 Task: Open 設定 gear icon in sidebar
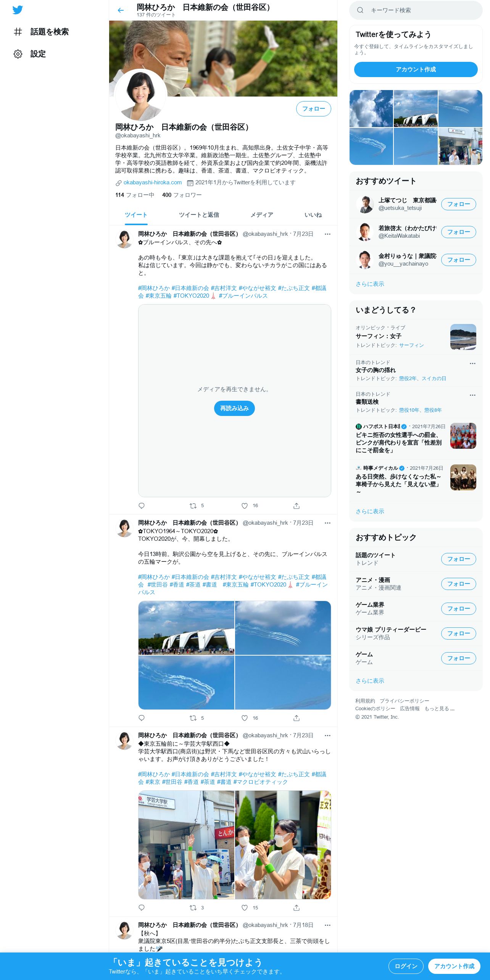tap(18, 54)
